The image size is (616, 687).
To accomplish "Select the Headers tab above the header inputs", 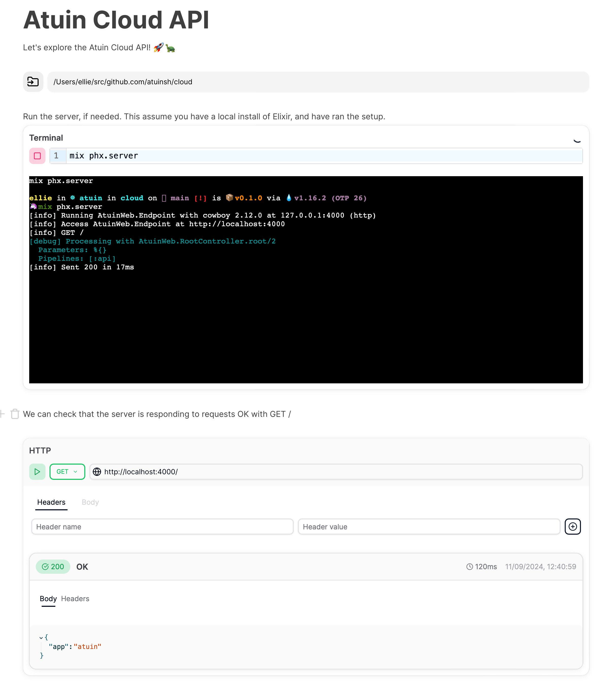I will tap(51, 502).
